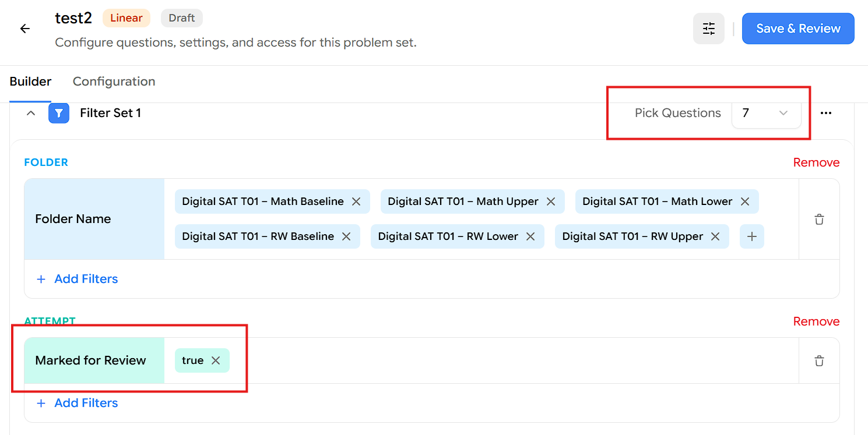Viewport: 868px width, 435px height.
Task: Click Remove for the Folder section
Action: click(x=816, y=162)
